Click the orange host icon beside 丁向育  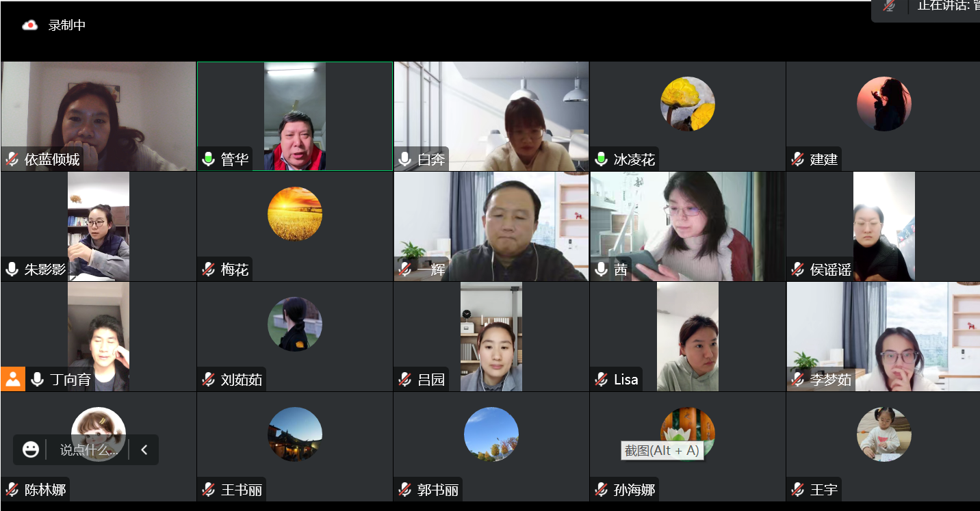[x=13, y=379]
